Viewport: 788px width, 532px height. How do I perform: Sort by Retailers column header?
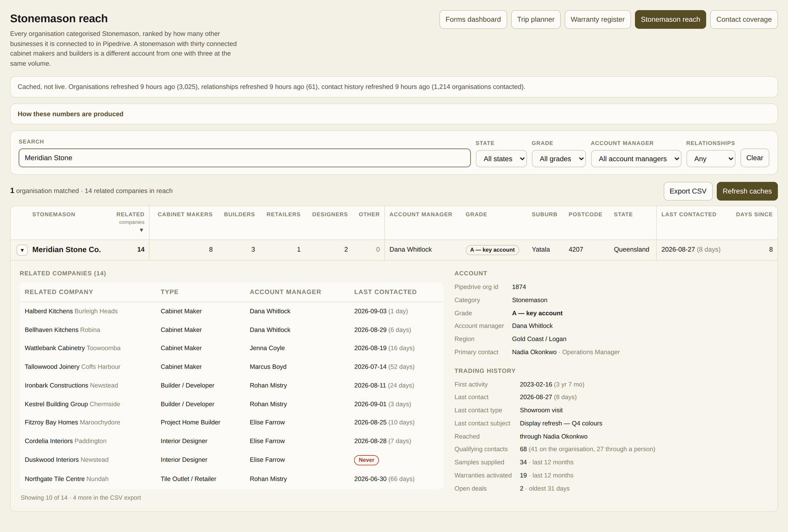[x=283, y=214]
